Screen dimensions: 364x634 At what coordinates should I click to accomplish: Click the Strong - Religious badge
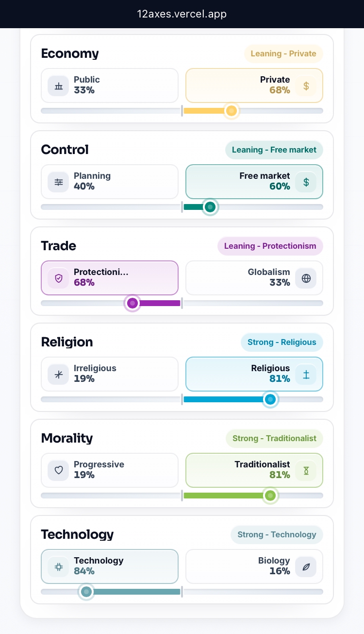pyautogui.click(x=282, y=342)
